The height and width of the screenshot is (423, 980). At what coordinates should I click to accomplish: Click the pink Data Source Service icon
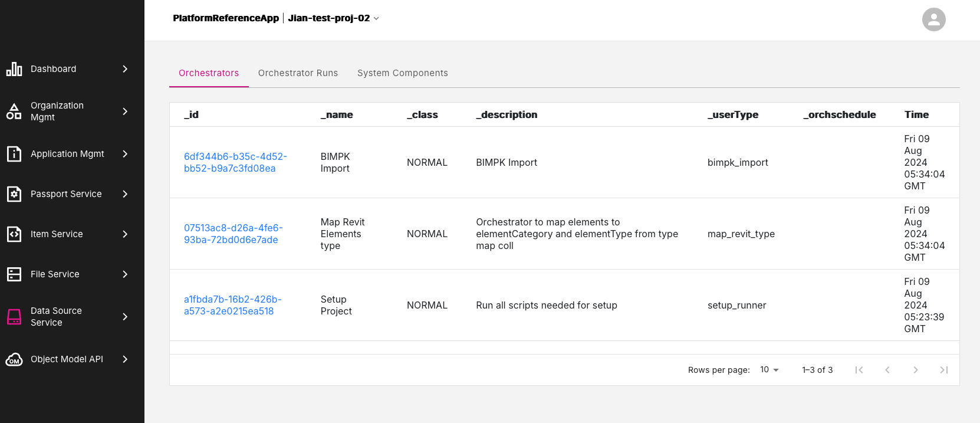click(14, 317)
